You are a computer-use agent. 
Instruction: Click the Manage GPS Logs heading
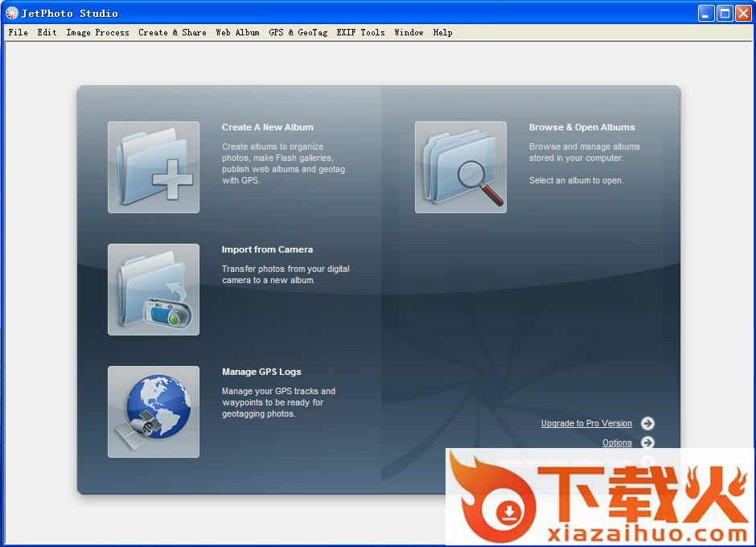coord(261,372)
